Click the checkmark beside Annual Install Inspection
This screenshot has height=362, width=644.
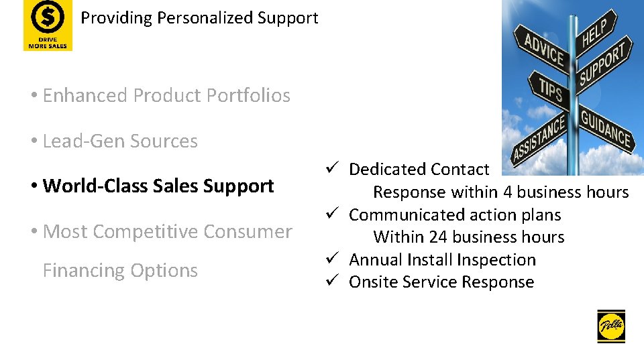[336, 259]
